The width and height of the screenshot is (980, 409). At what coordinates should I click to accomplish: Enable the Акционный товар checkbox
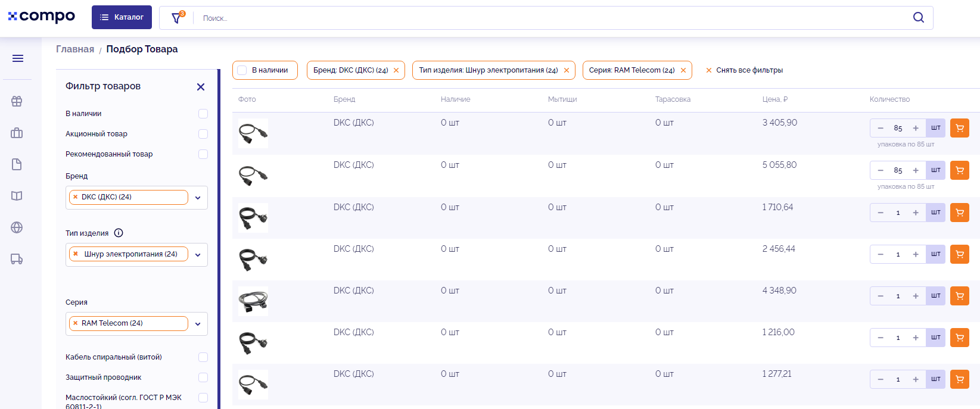[x=203, y=134]
